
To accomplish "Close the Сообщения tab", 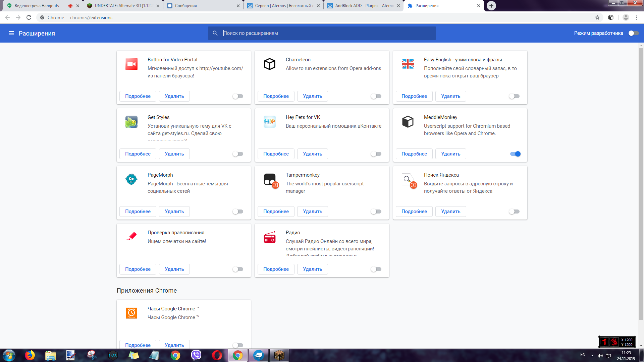I will click(238, 6).
